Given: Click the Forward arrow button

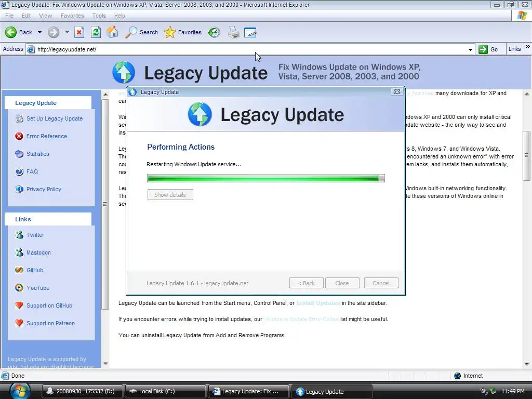Looking at the screenshot, I should tap(54, 32).
